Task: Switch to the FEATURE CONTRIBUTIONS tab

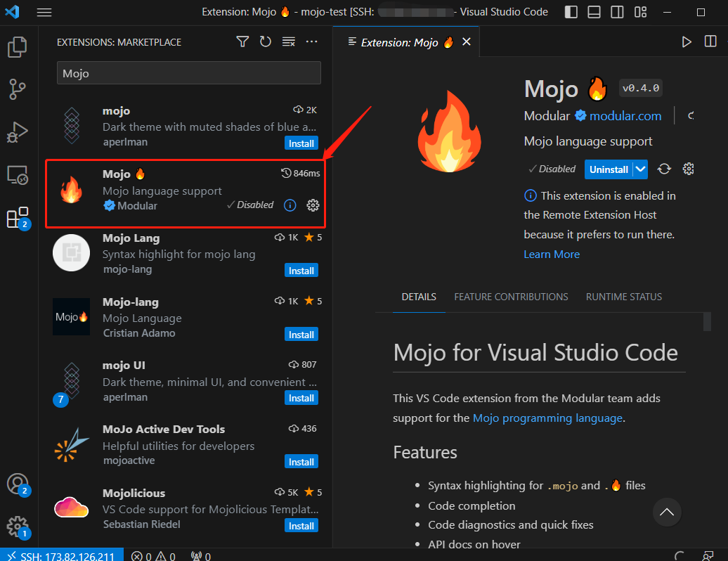Action: pyautogui.click(x=511, y=297)
